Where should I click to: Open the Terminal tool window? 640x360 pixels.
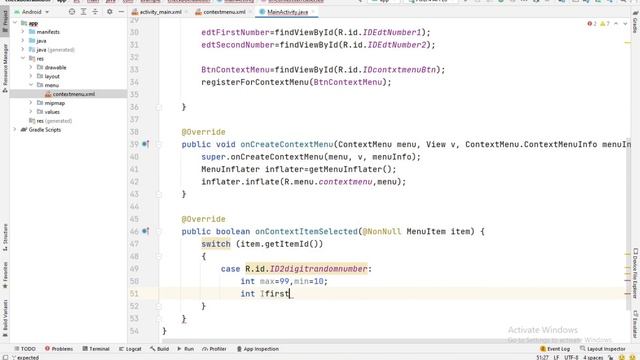[96, 349]
